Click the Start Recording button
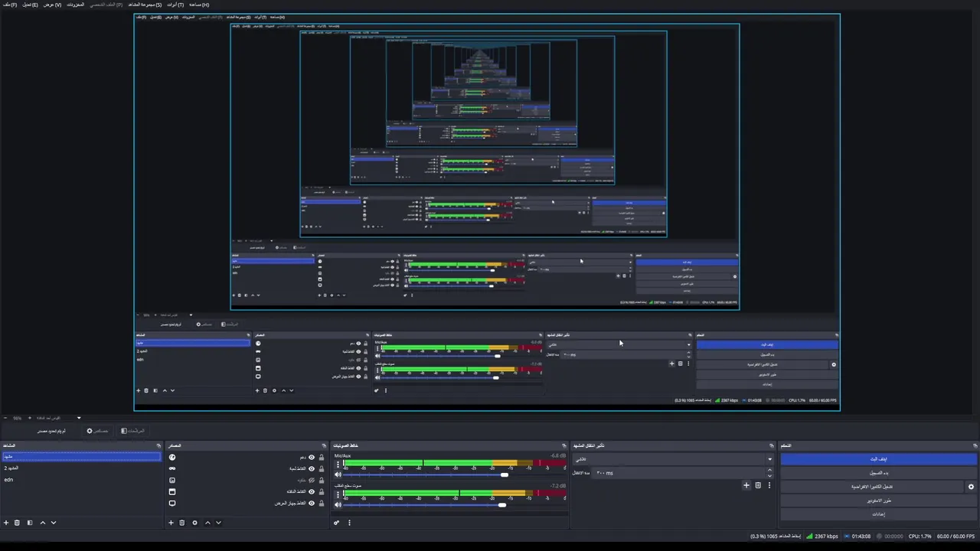Viewport: 980px width, 551px height. [879, 473]
